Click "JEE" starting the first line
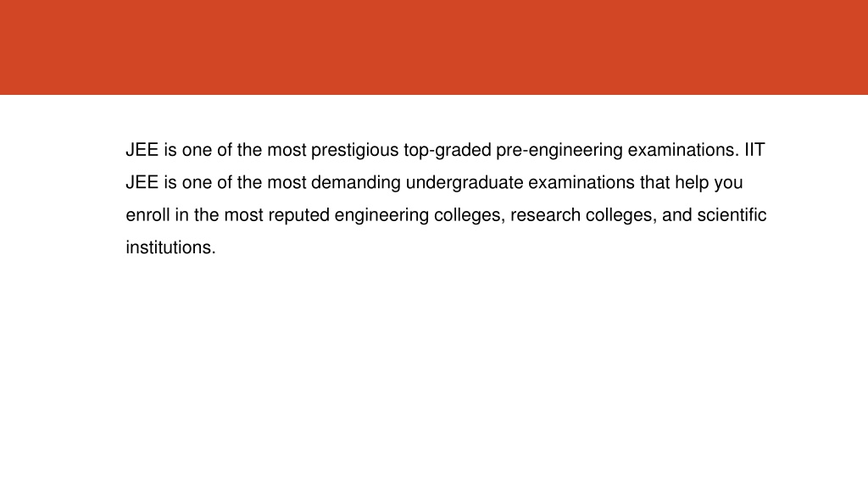The height and width of the screenshot is (488, 868). (142, 150)
